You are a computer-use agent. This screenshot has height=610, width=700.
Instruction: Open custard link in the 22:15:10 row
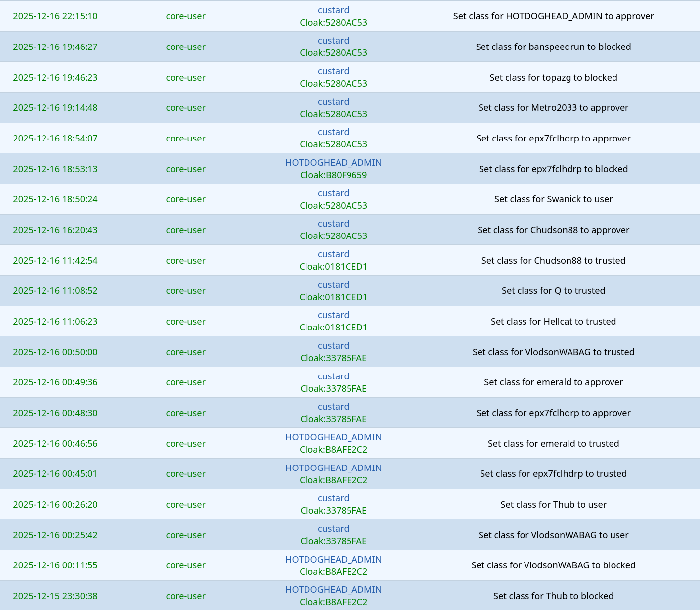pyautogui.click(x=333, y=10)
